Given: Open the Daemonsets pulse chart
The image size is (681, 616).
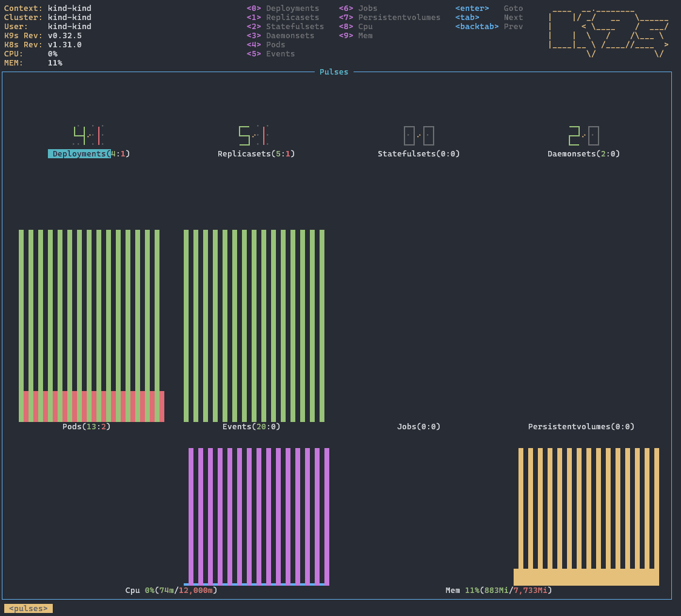Looking at the screenshot, I should [583, 139].
